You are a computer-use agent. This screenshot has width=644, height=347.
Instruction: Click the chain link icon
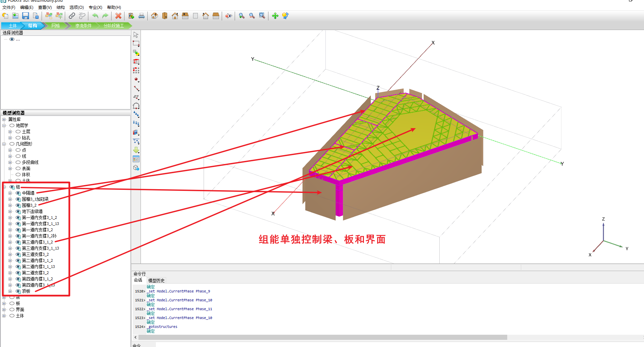point(72,16)
